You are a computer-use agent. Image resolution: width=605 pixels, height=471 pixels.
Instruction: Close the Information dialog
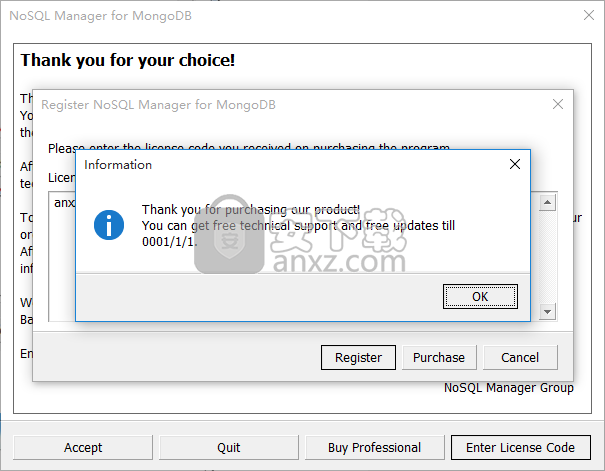click(515, 164)
